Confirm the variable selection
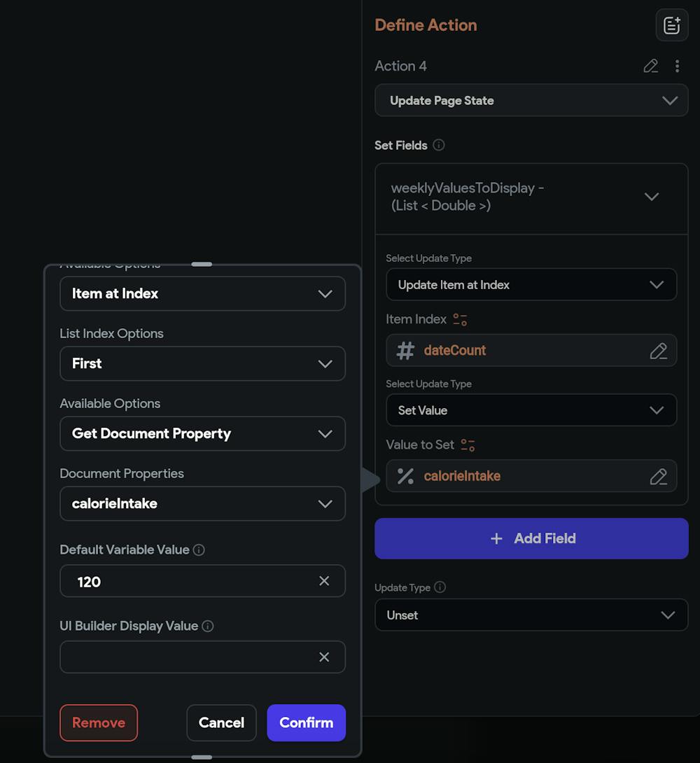The height and width of the screenshot is (763, 700). [306, 722]
